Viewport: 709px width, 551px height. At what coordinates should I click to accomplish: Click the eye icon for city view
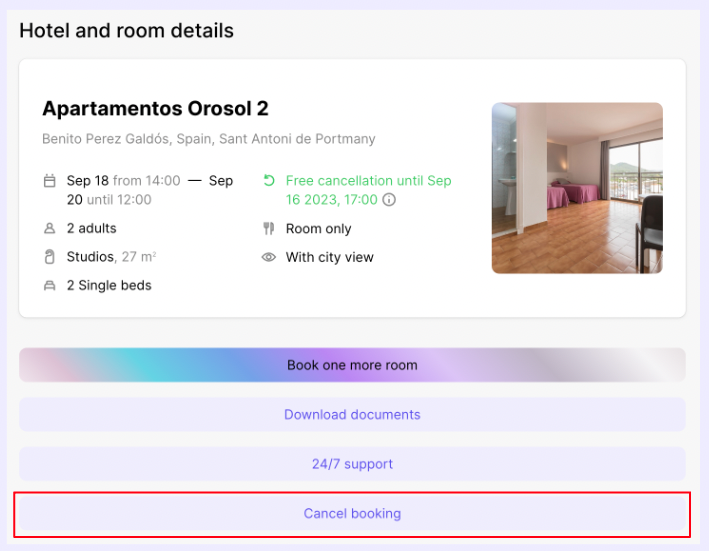pyautogui.click(x=268, y=257)
